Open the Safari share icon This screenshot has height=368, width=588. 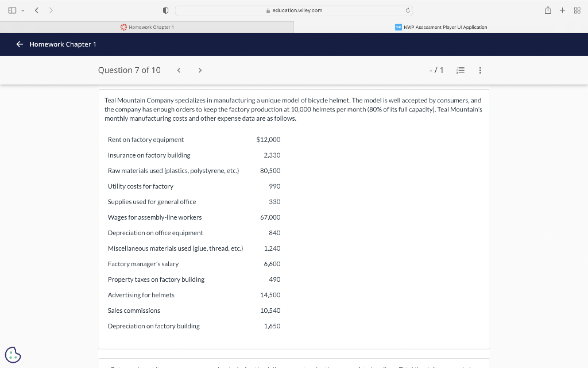pyautogui.click(x=547, y=10)
